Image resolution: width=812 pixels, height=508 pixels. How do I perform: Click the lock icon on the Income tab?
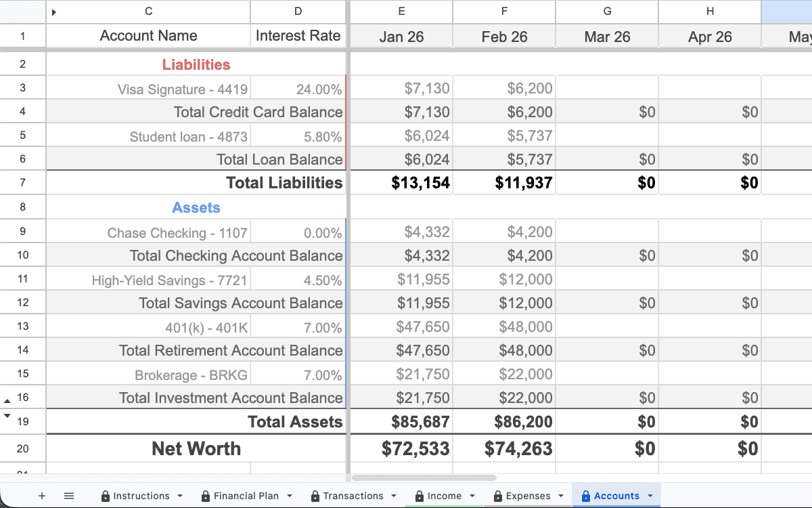click(419, 495)
